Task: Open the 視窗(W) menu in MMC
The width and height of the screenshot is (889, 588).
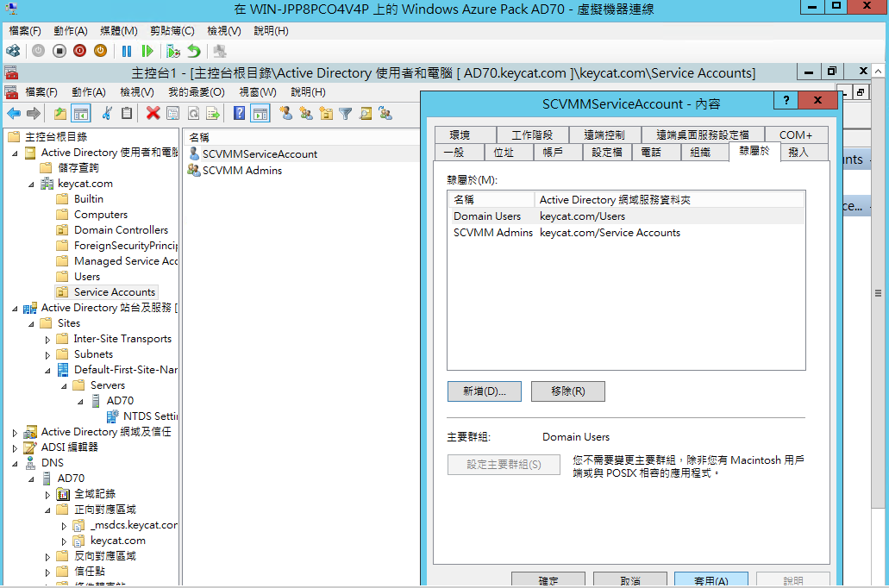Action: [258, 92]
